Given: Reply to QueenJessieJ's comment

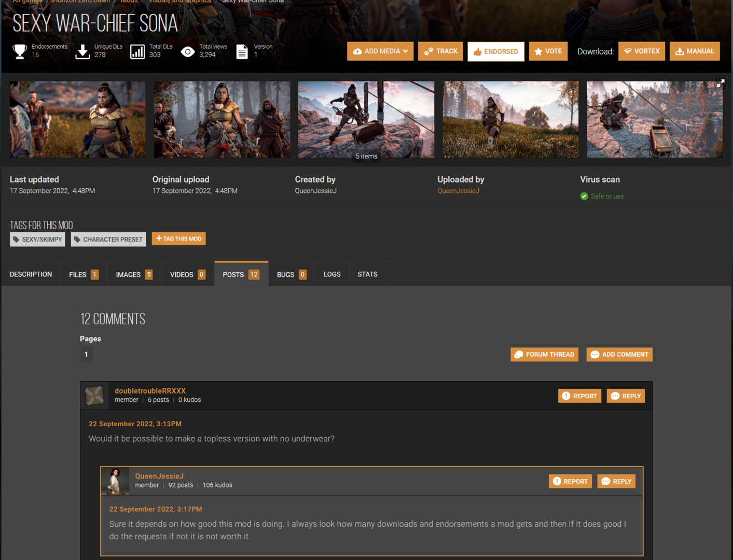Looking at the screenshot, I should pyautogui.click(x=616, y=481).
